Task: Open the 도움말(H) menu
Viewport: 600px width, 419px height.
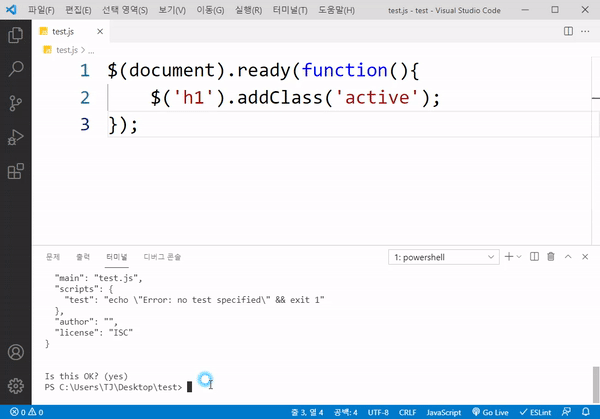Action: [x=336, y=10]
